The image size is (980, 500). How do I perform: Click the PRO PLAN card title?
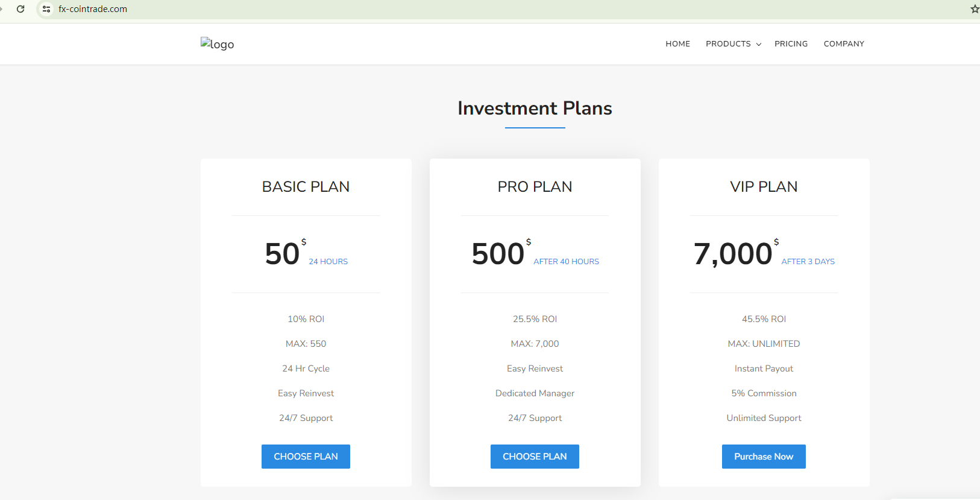tap(535, 187)
